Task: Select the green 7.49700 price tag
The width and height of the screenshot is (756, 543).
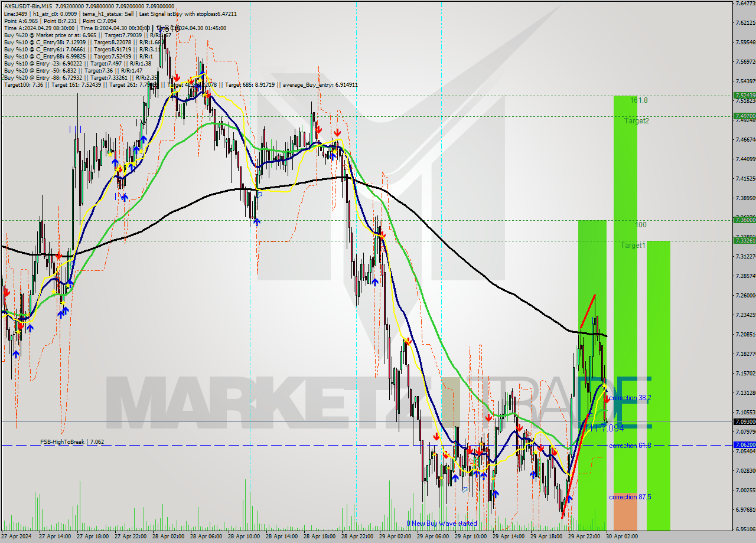Action: click(744, 116)
